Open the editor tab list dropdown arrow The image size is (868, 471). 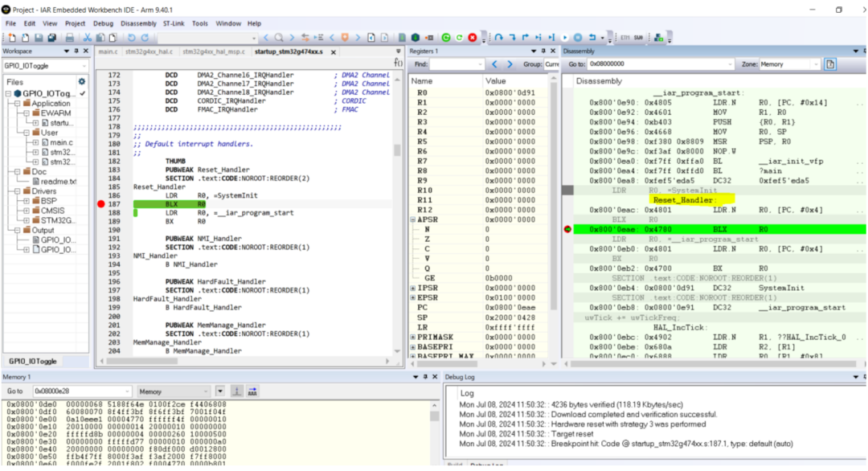398,51
